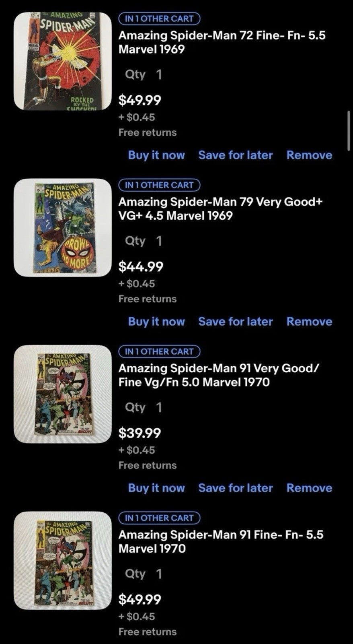This screenshot has width=353, height=644.
Task: Open Spider-Man 91 Fine- 5.5 thumbnail
Action: point(63,560)
